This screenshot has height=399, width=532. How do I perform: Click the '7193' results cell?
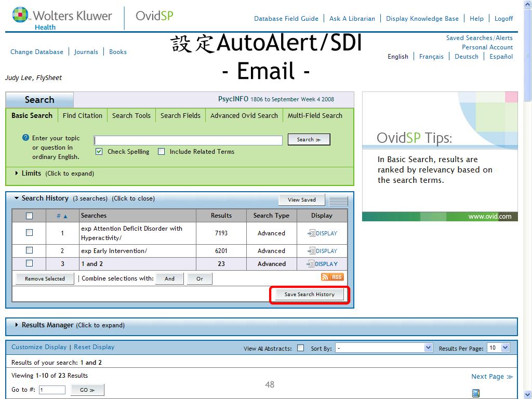221,233
